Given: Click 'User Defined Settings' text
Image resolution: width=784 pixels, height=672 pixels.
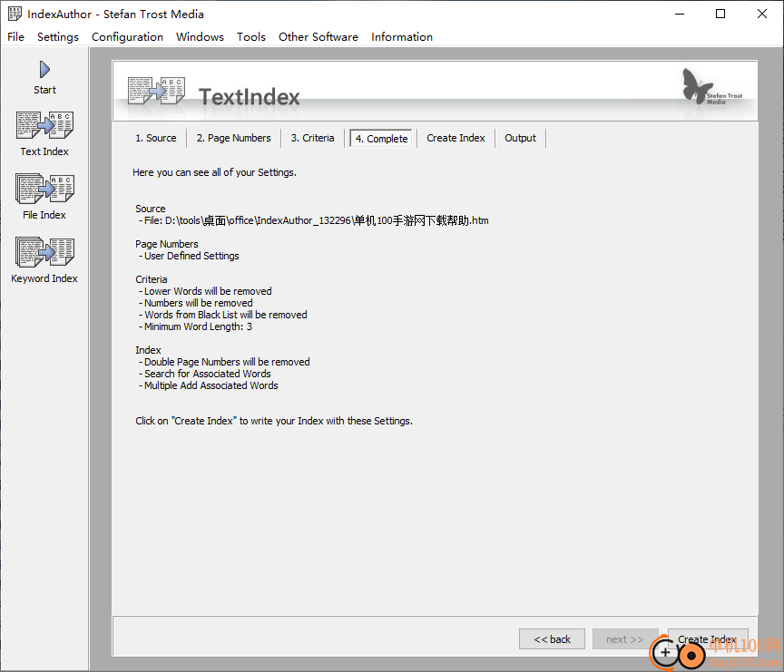Looking at the screenshot, I should 191,256.
